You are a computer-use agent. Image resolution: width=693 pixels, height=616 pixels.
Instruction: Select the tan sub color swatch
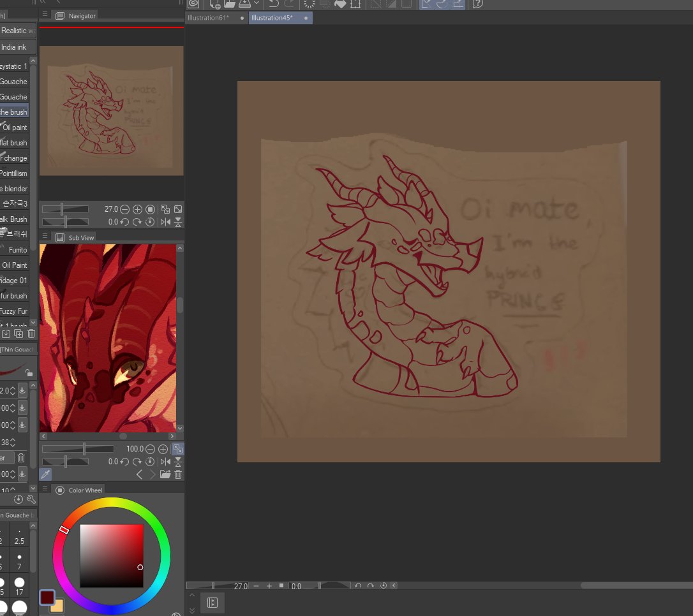click(58, 606)
